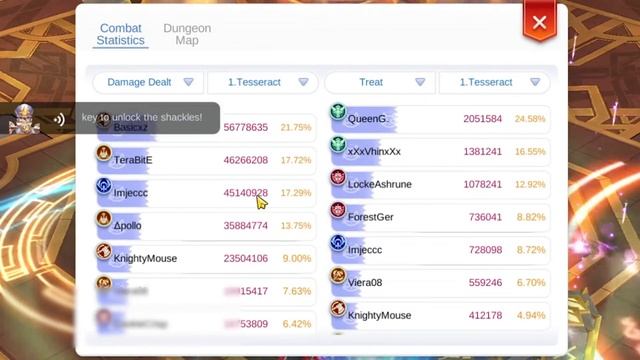This screenshot has width=640, height=360.
Task: Click percentage 12.92%
Action: pyautogui.click(x=530, y=184)
